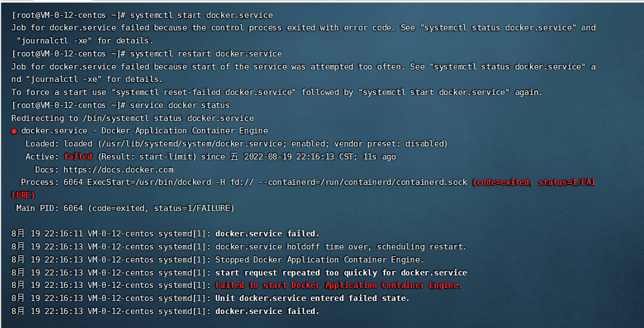Click the "systemctl start docker.service" command text
The height and width of the screenshot is (328, 644).
[201, 15]
